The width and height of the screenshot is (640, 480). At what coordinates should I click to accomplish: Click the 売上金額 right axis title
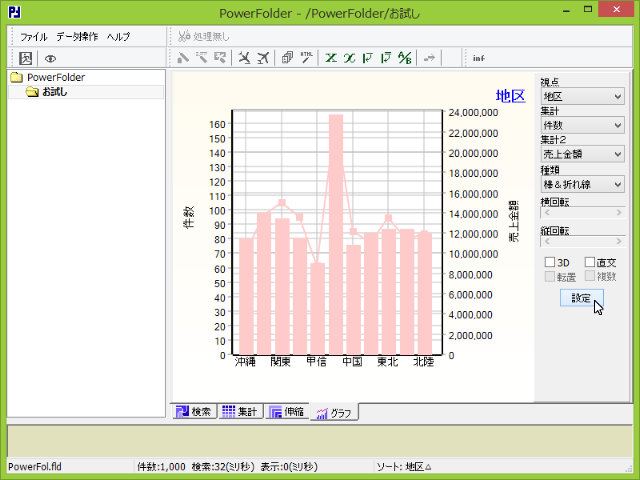(514, 222)
